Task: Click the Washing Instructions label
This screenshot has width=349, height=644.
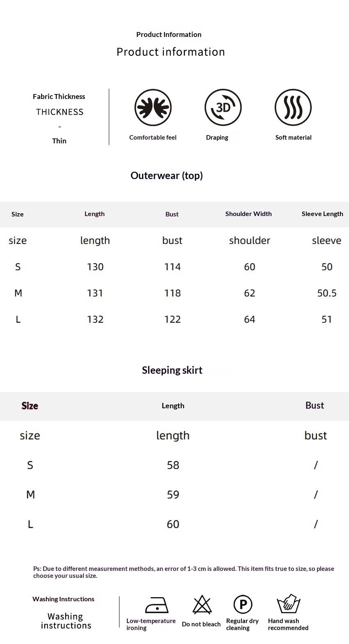Action: tap(64, 599)
